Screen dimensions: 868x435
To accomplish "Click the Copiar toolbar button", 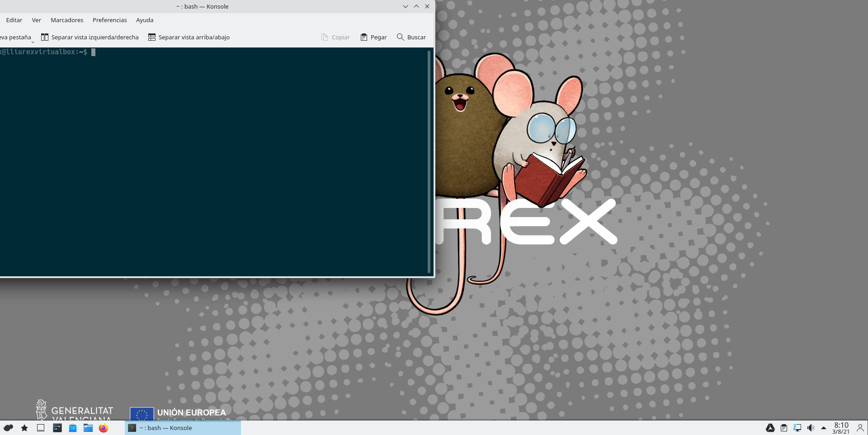I will [x=335, y=37].
